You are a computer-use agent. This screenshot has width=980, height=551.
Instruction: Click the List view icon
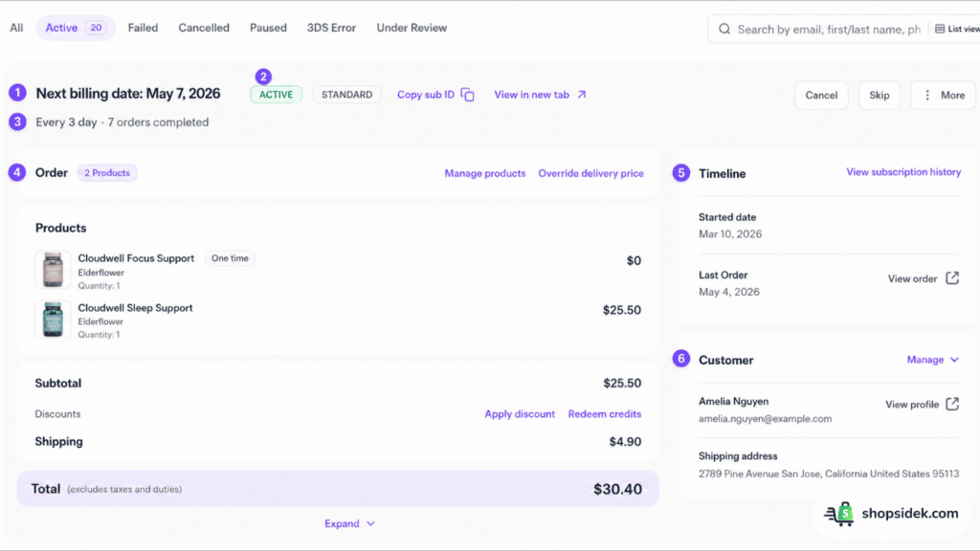point(940,29)
